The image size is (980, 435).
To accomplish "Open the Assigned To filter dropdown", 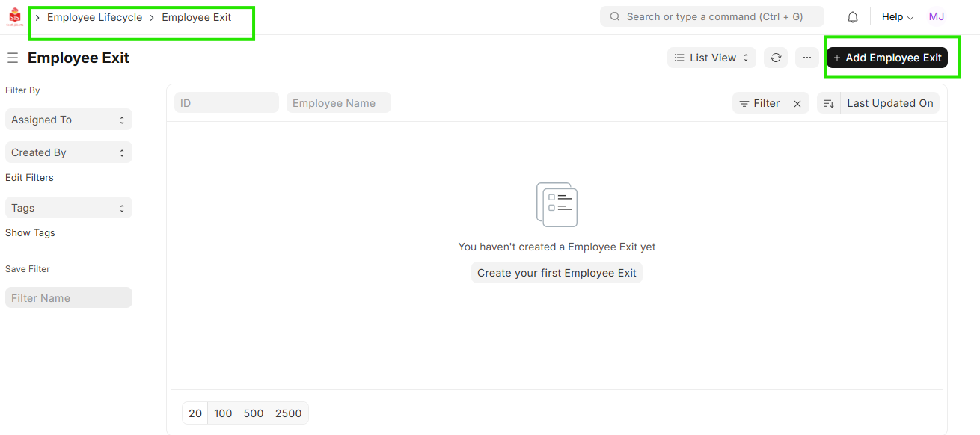I will click(68, 120).
